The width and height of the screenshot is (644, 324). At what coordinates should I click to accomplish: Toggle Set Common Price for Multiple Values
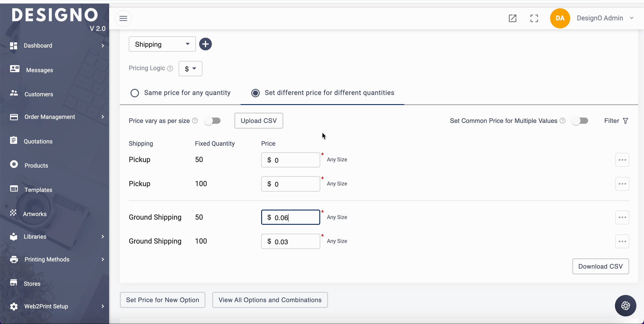[580, 121]
